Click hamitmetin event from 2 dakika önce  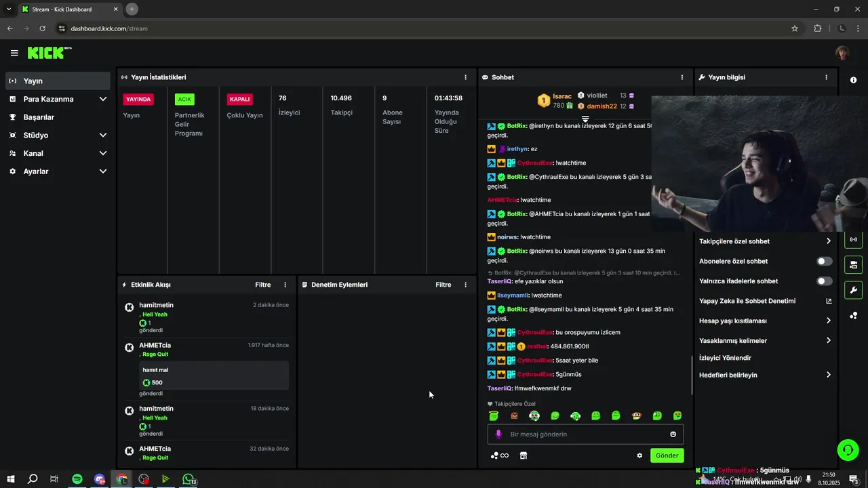pos(207,317)
